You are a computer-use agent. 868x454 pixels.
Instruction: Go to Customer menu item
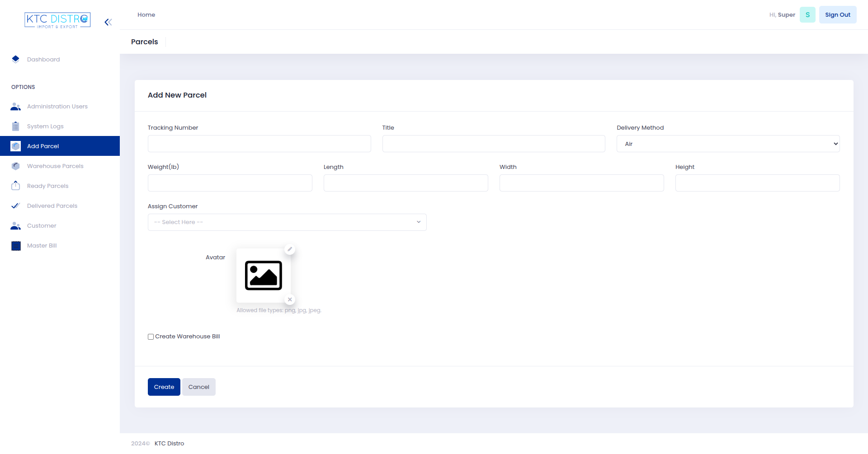point(42,226)
